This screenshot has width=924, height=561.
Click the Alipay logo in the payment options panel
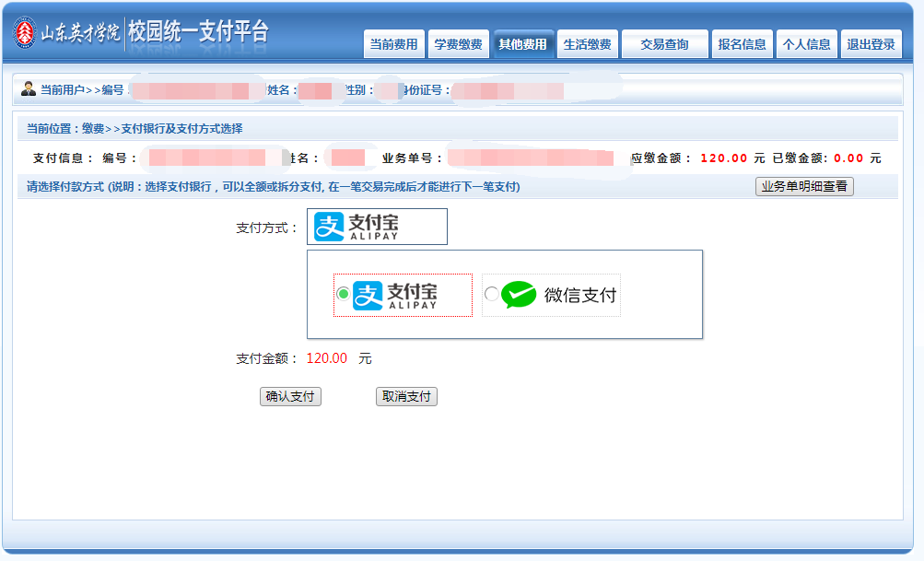[396, 295]
